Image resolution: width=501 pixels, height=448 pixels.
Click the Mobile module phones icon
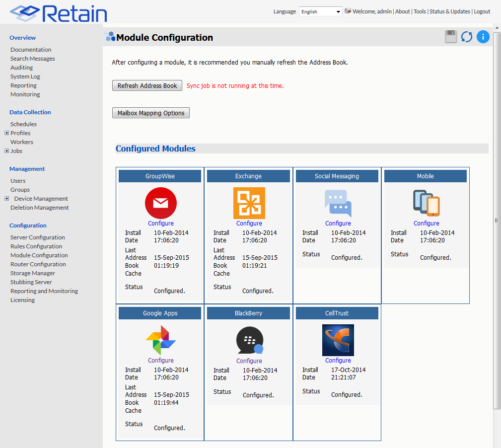click(x=426, y=203)
